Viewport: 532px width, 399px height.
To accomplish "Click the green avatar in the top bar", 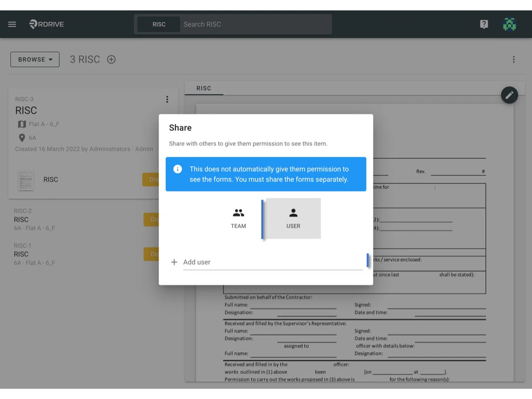I will coord(510,24).
